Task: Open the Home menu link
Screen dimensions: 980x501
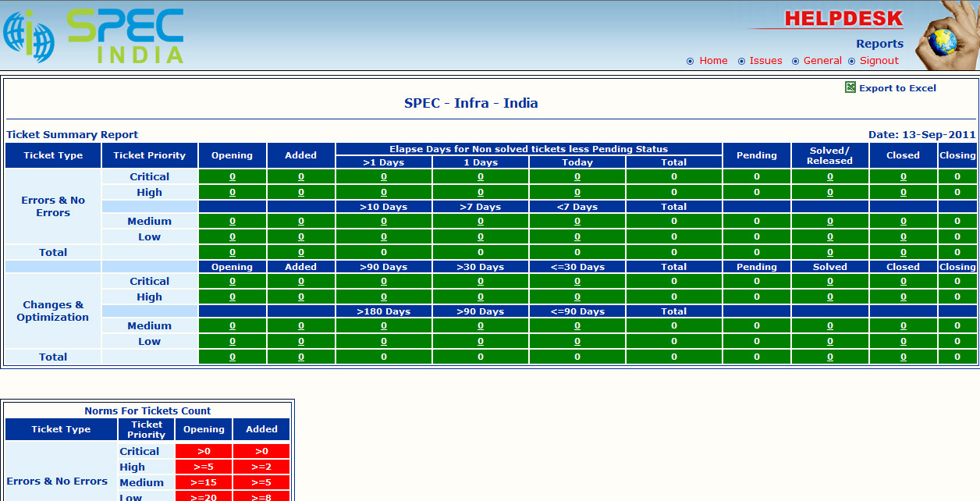Action: 713,61
